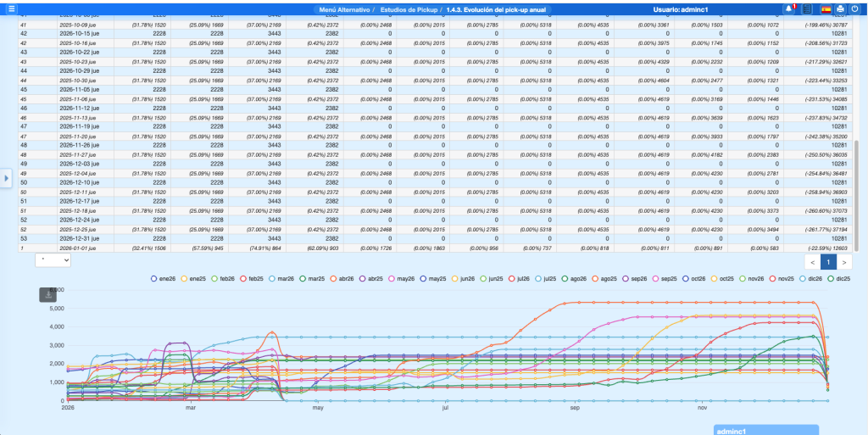Go to next page arrow
The width and height of the screenshot is (868, 435).
pyautogui.click(x=844, y=262)
